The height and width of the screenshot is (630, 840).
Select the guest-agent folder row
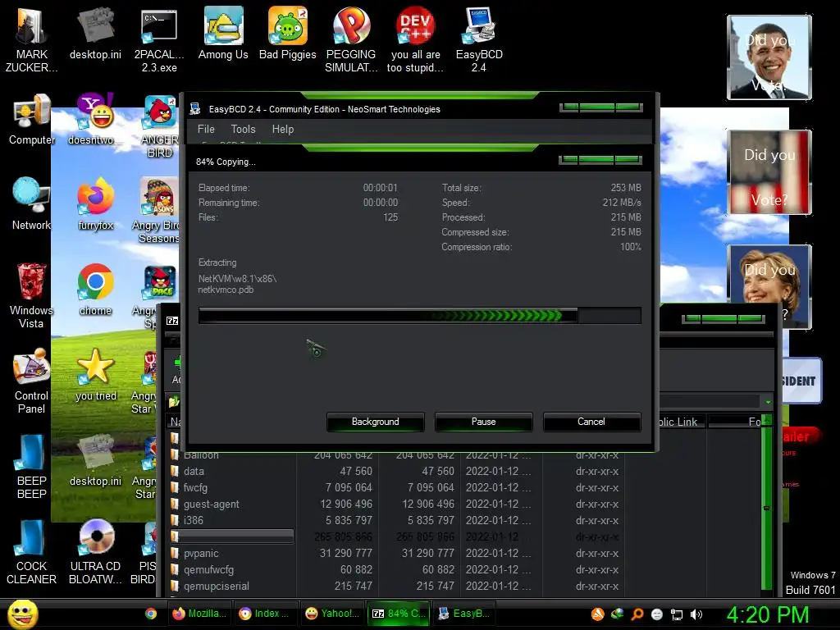click(395, 504)
